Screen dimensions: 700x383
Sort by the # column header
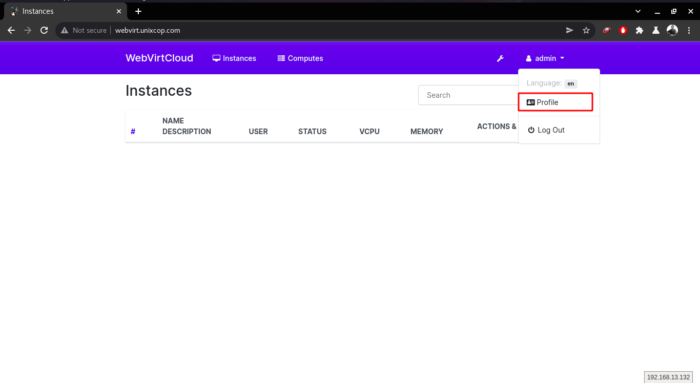133,131
